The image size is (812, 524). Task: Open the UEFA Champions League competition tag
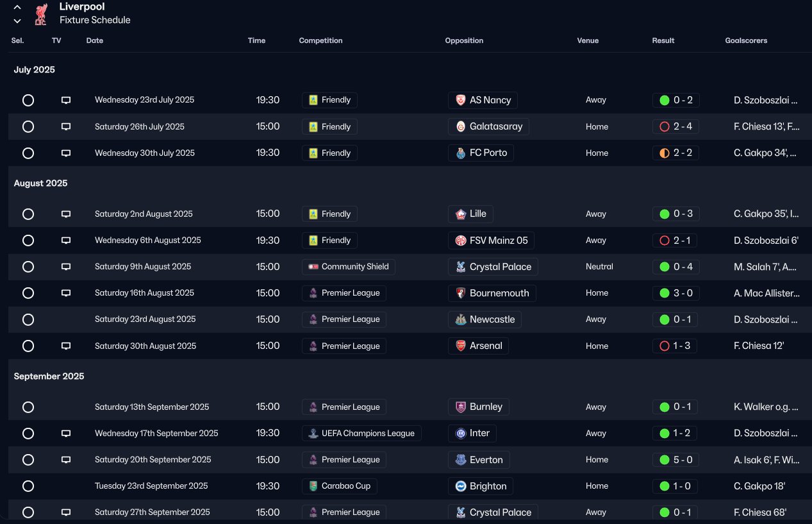(x=361, y=433)
